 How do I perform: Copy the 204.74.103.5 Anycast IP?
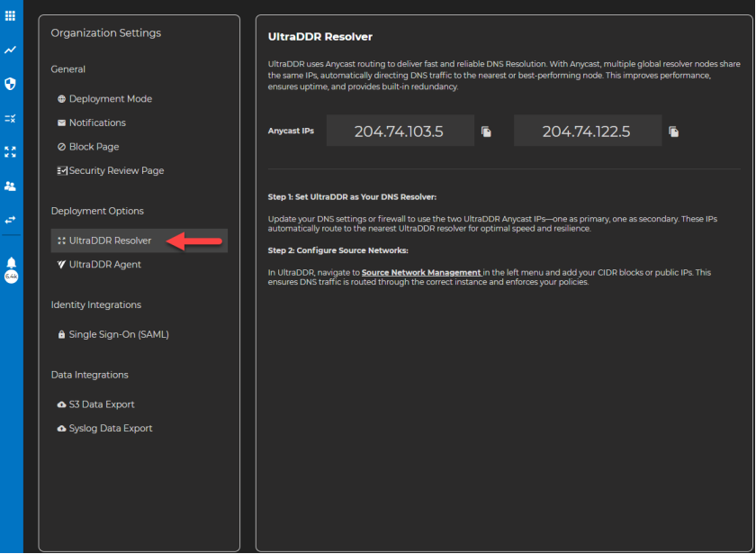pyautogui.click(x=486, y=132)
